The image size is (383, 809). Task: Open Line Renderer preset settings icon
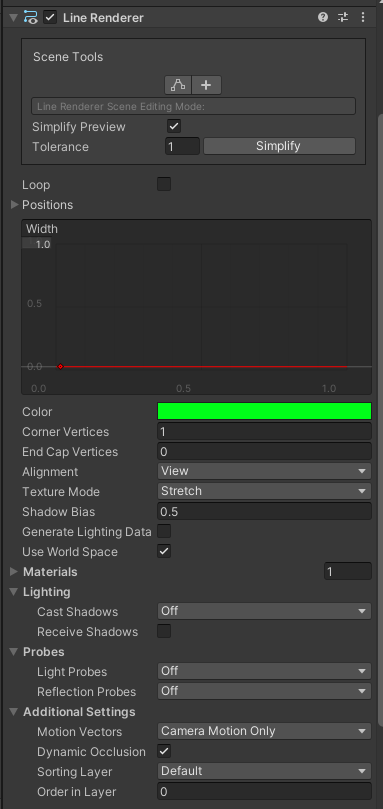343,18
